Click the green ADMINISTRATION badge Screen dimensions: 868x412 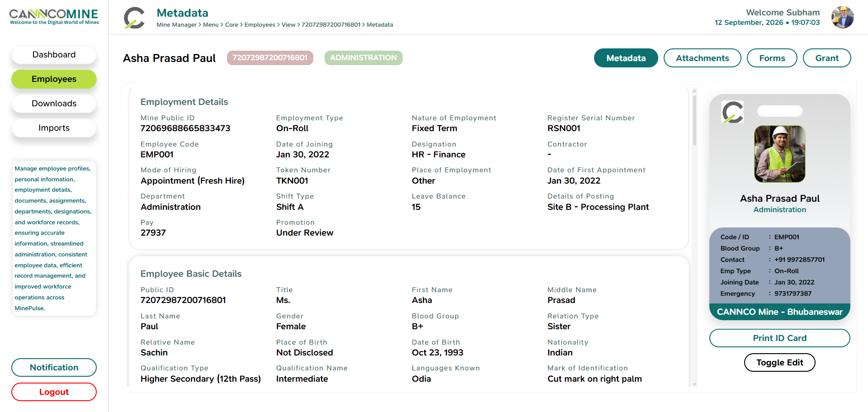pyautogui.click(x=363, y=58)
